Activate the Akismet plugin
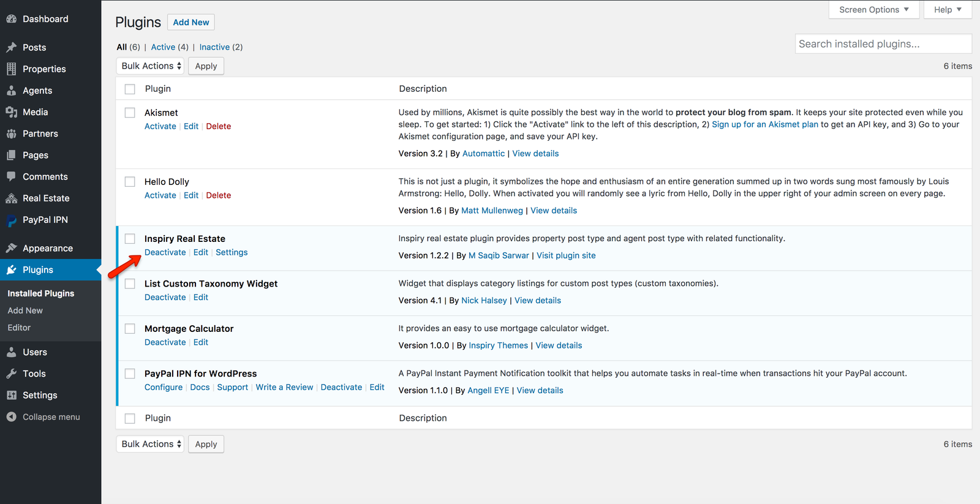Screen dimensions: 980x504 click(x=160, y=126)
